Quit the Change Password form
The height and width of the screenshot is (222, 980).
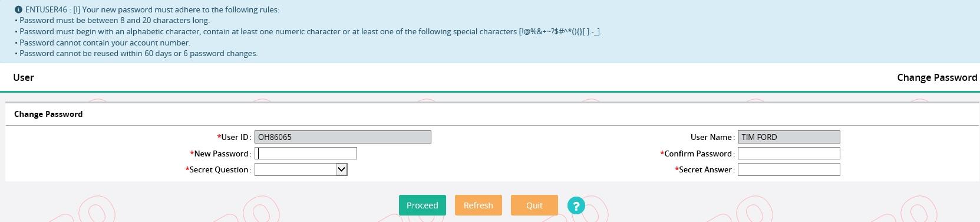click(x=534, y=205)
